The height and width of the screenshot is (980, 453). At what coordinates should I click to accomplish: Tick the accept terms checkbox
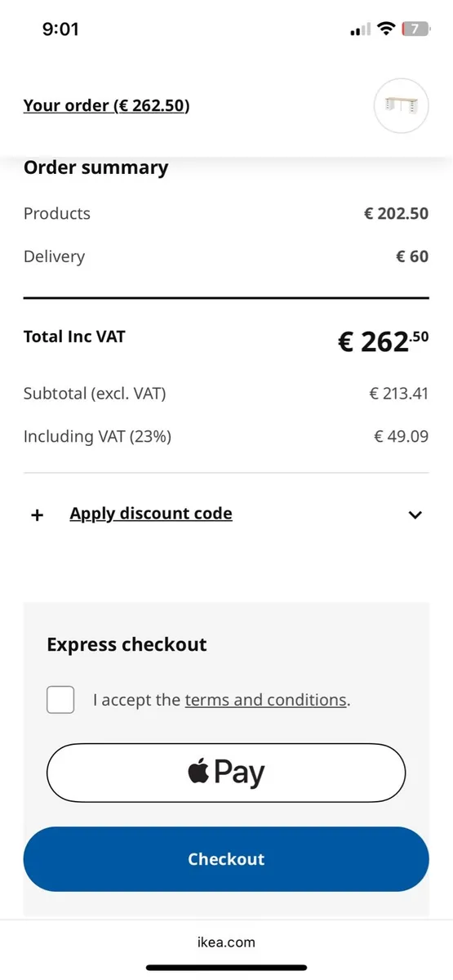60,700
